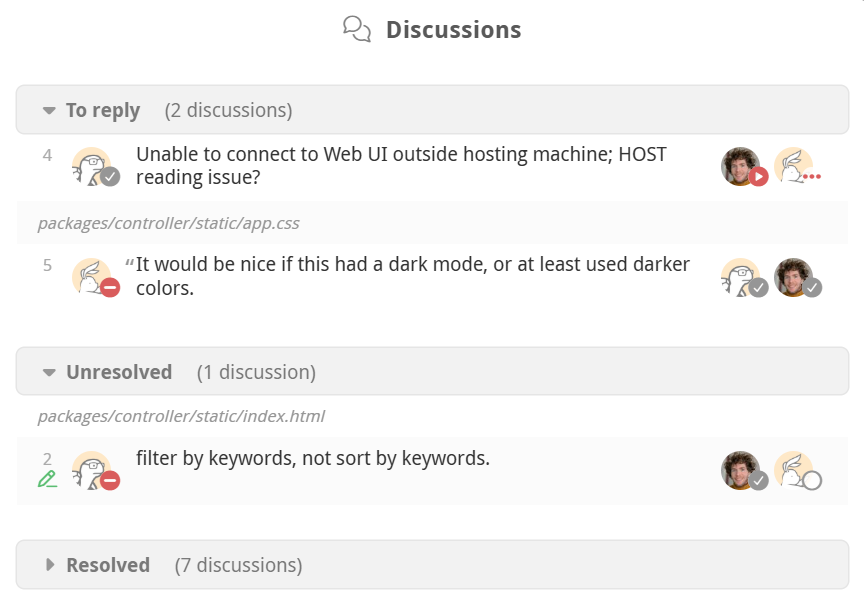864x612 pixels.
Task: Click the author avatar on discussion 4
Action: 91,166
